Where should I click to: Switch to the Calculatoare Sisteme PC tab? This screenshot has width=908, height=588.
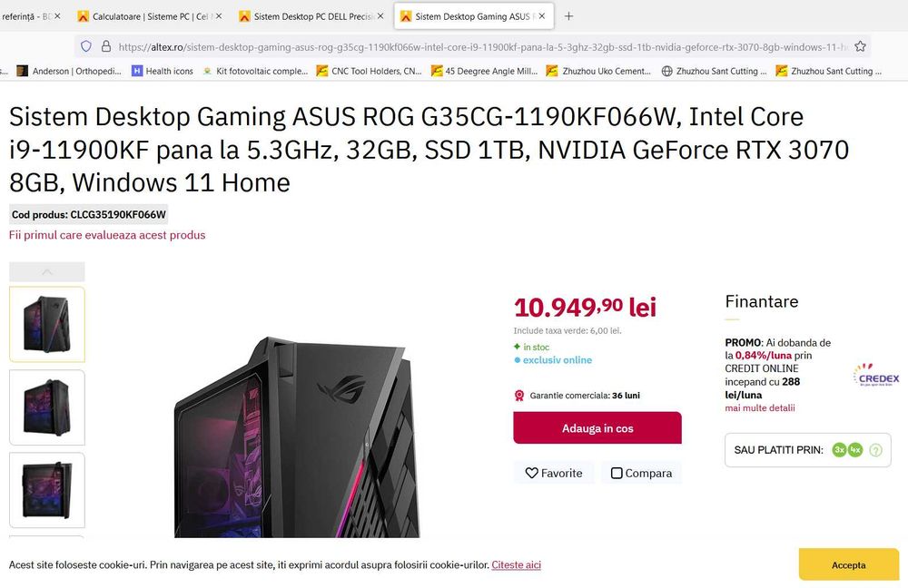151,16
